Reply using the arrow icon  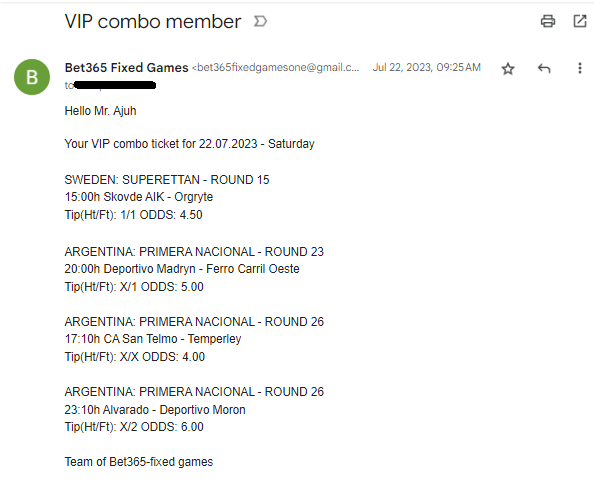(544, 69)
